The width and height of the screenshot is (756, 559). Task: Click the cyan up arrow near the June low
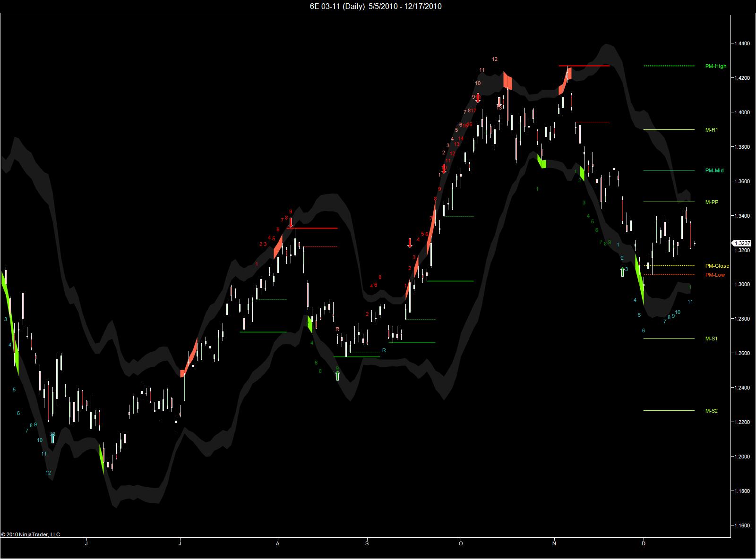click(52, 438)
